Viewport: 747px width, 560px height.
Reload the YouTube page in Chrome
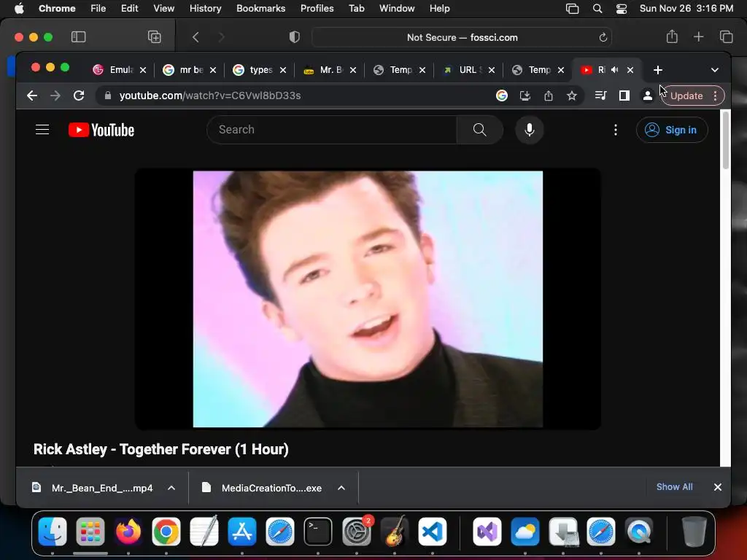[79, 96]
